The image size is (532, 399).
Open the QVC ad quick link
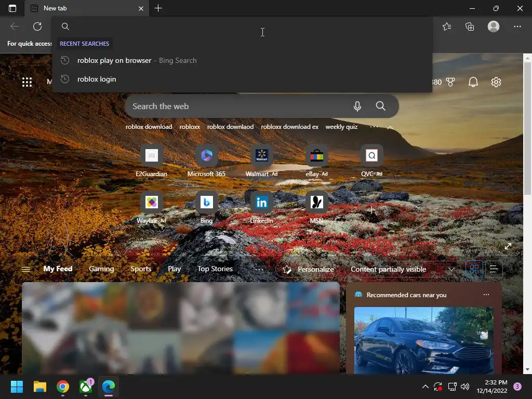(x=371, y=161)
